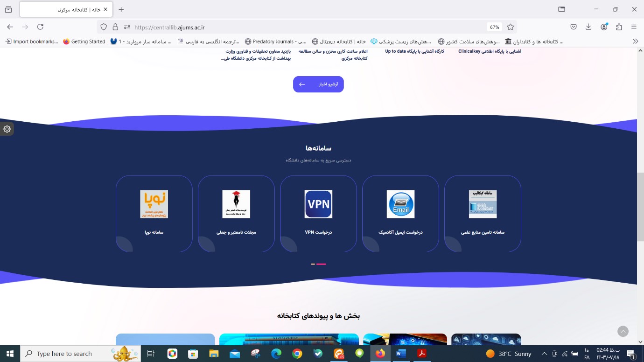Open the Up to date workshop news headline

click(x=414, y=51)
